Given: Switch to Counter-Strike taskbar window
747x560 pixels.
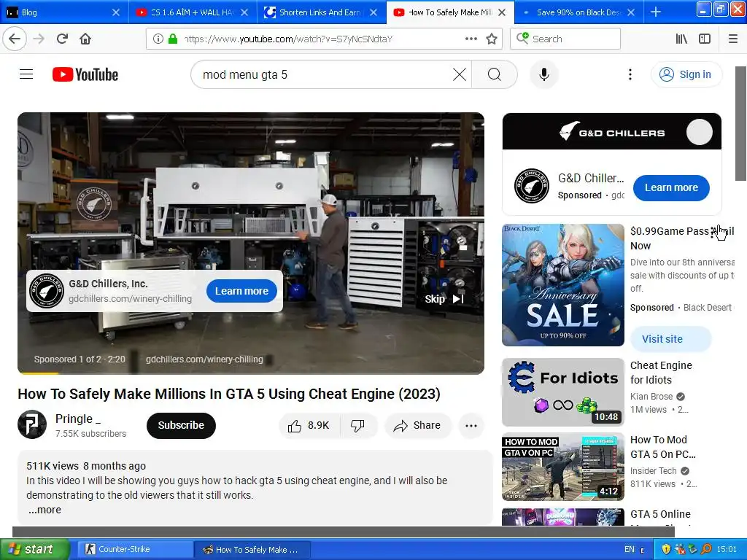Looking at the screenshot, I should (135, 549).
